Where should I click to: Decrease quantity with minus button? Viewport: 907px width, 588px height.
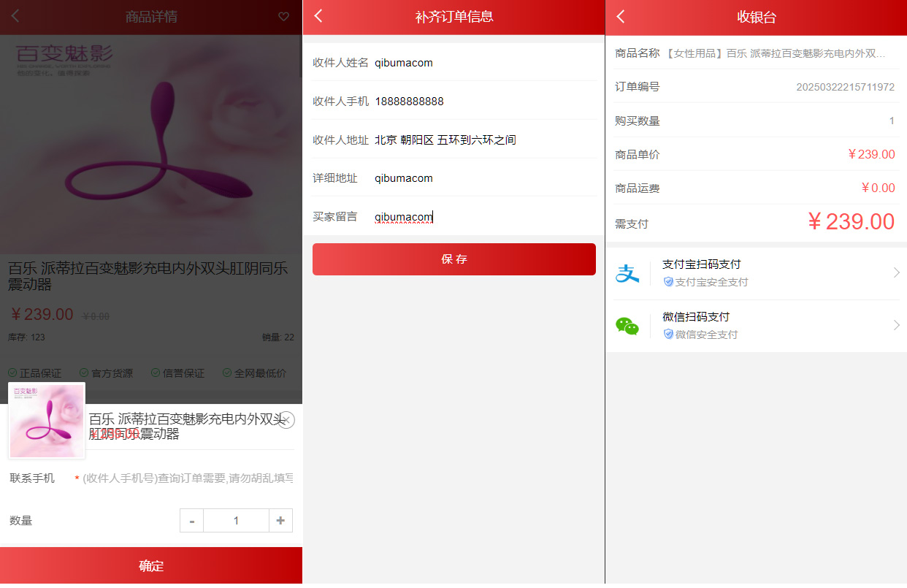[x=192, y=521]
